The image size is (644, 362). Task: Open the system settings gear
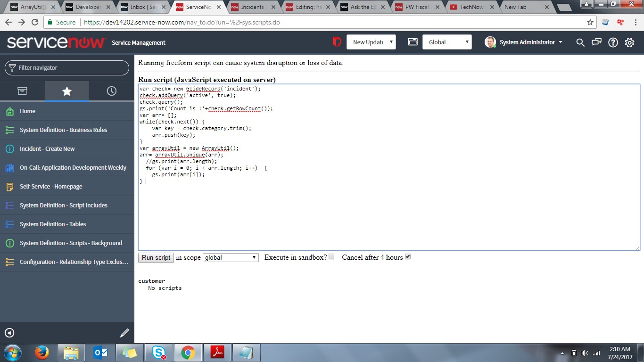pos(629,42)
